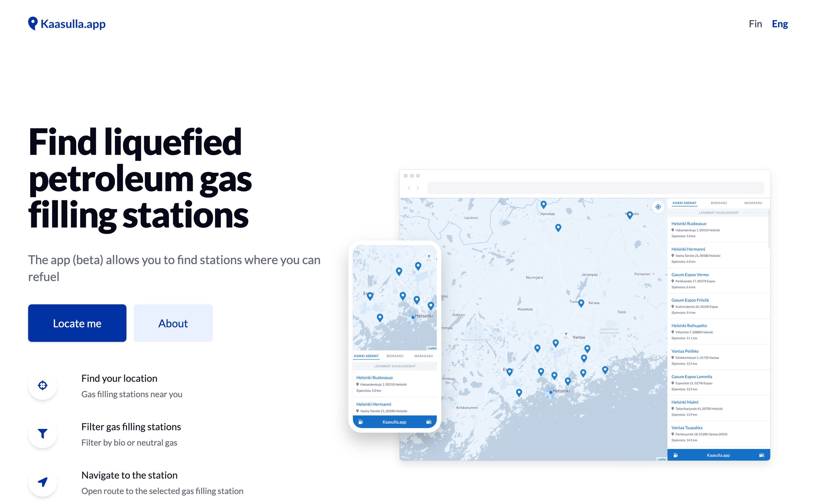824x504 pixels.
Task: Click the Kaasulla.app logo pin icon
Action: click(33, 24)
